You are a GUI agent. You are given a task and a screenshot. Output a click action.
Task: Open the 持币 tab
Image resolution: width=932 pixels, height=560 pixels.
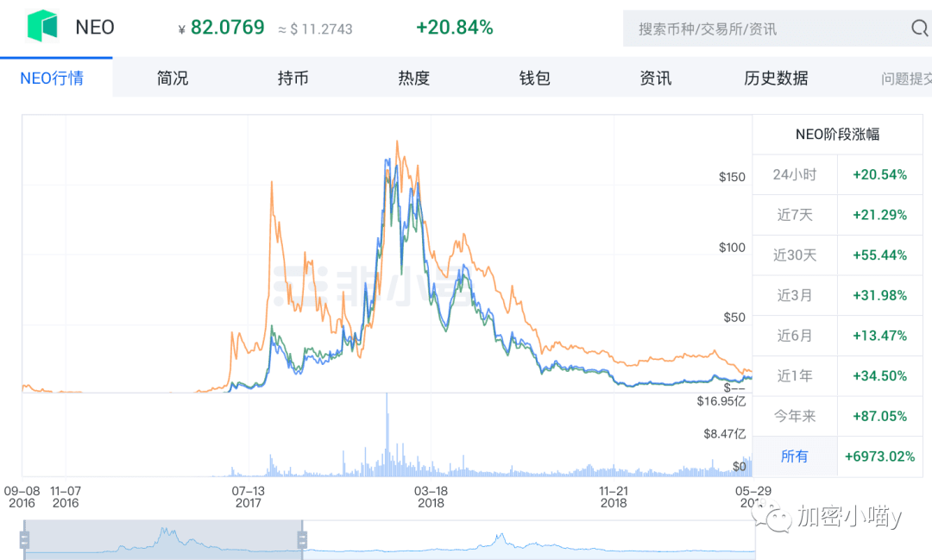[x=292, y=78]
